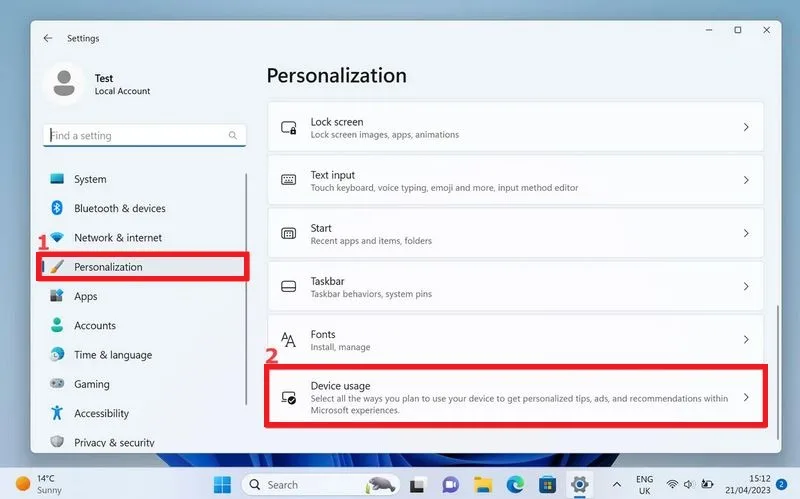Expand the Start settings chevron
800x499 pixels.
coord(746,233)
